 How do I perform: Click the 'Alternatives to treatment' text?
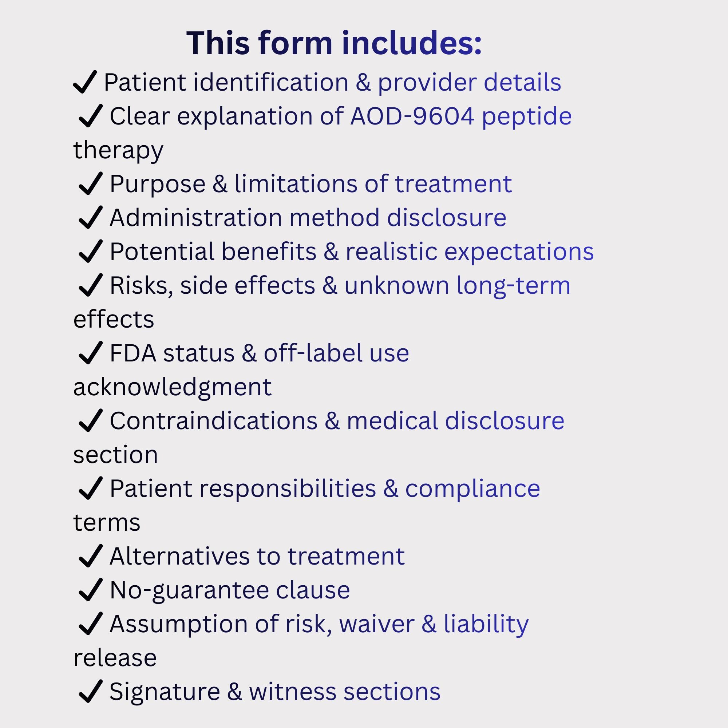coord(257,556)
